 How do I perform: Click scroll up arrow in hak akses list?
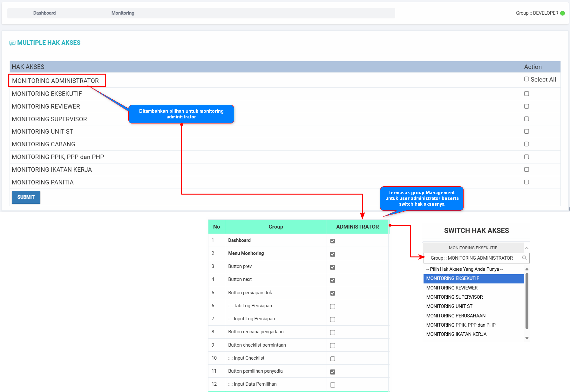[527, 269]
